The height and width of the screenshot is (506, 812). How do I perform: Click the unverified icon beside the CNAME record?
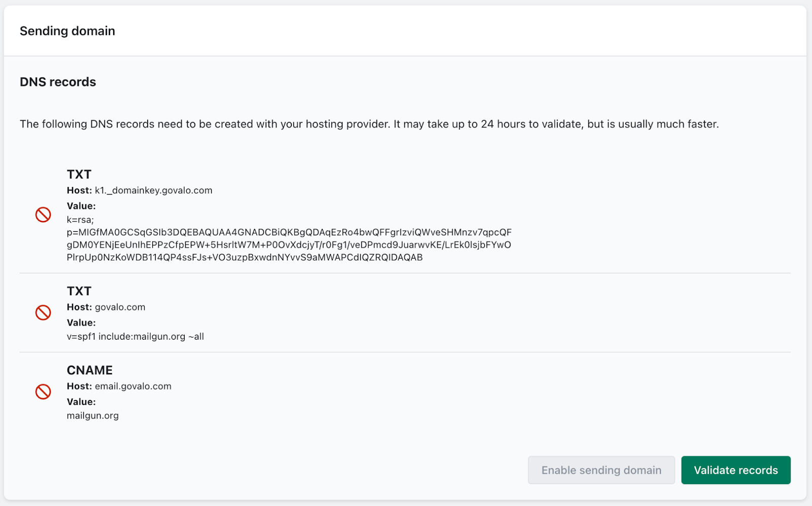coord(43,391)
